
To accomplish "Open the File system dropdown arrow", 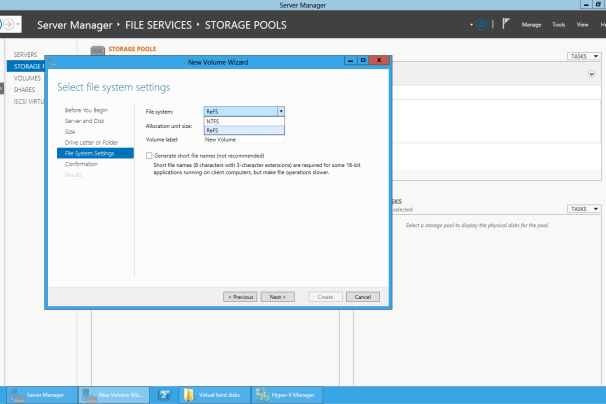I will click(x=281, y=111).
